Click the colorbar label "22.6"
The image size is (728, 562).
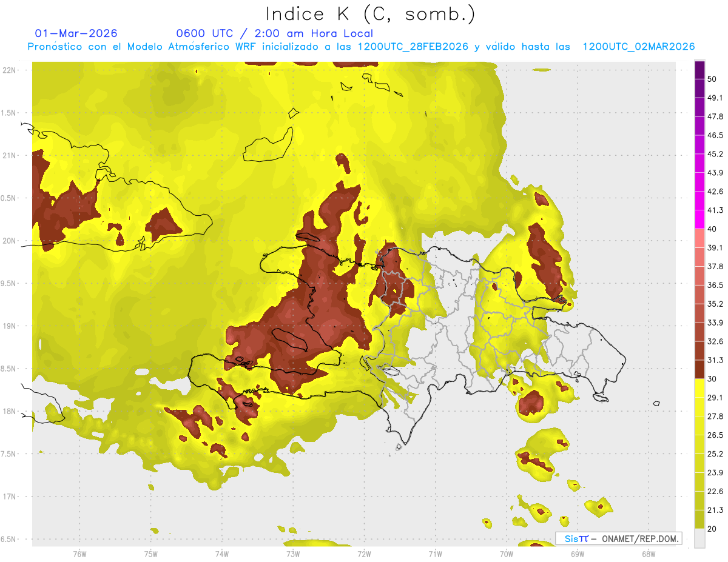715,492
